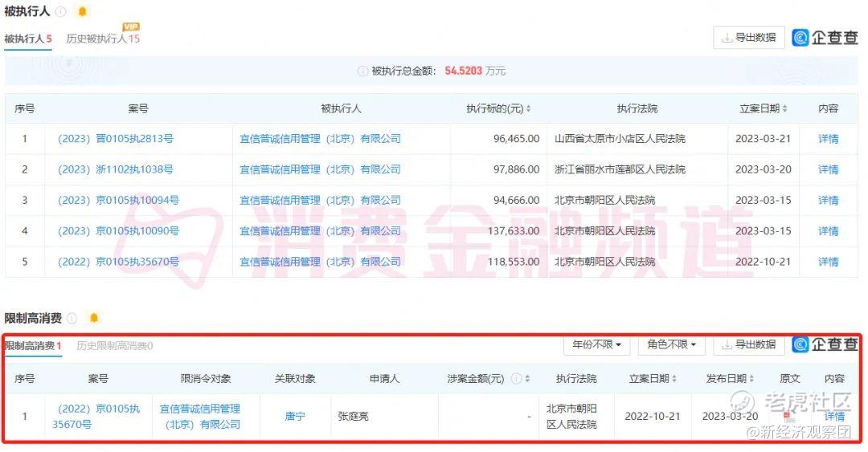Click the 申请人 column header

[x=385, y=379]
